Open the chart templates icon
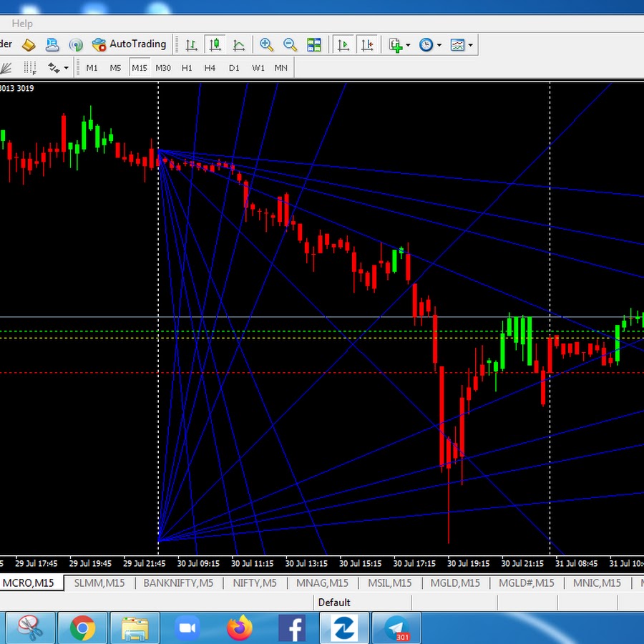 [x=457, y=44]
